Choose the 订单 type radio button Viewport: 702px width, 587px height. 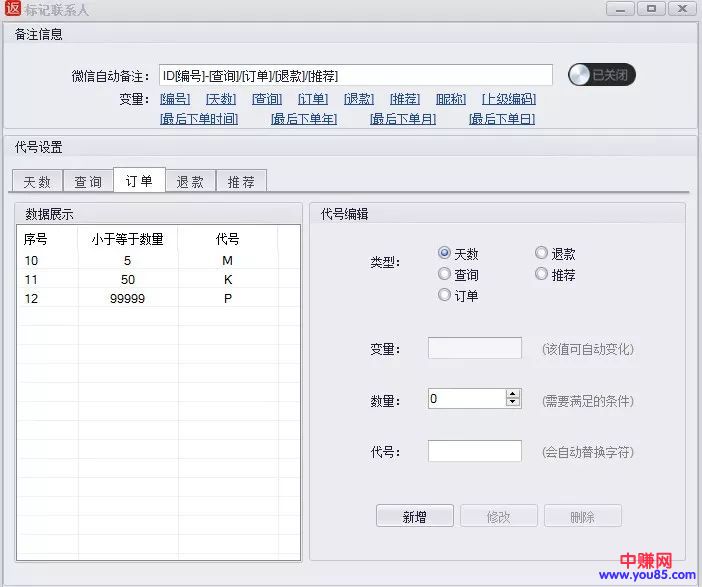pyautogui.click(x=445, y=295)
